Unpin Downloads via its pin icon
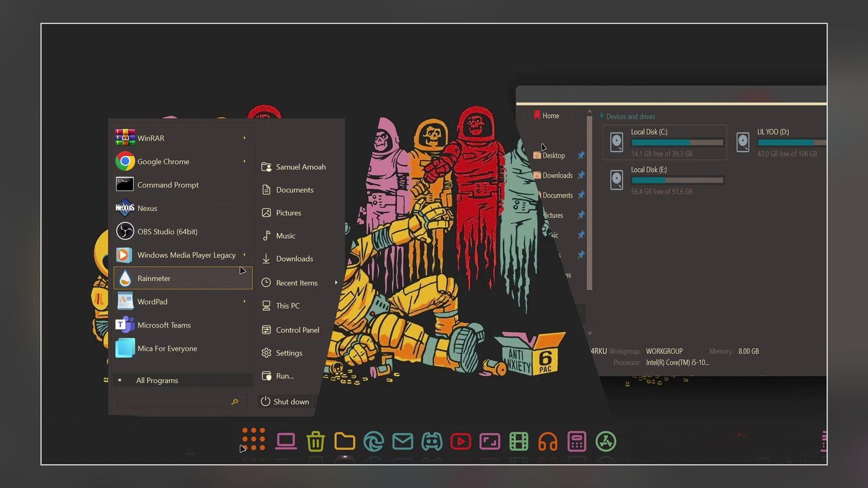 581,175
